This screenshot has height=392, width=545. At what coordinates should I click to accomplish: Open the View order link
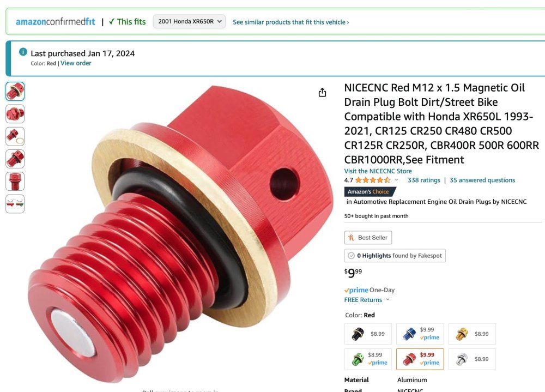(76, 63)
